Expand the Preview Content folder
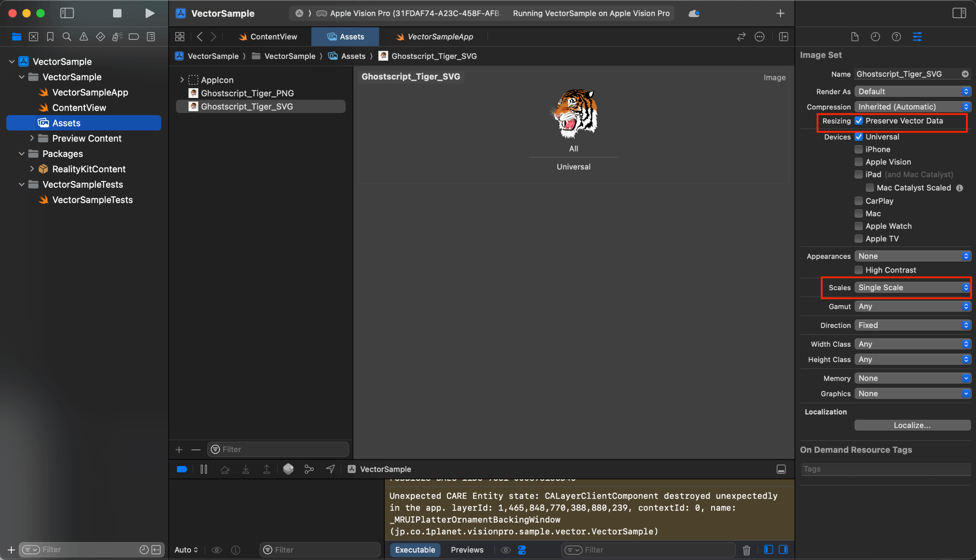 (32, 139)
